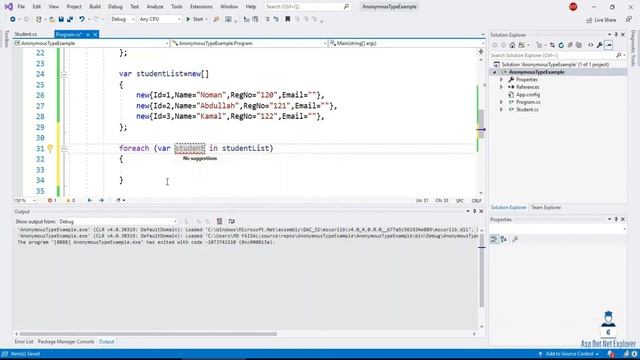
Task: Click the Navigate Backward toolbar icon
Action: click(x=13, y=19)
